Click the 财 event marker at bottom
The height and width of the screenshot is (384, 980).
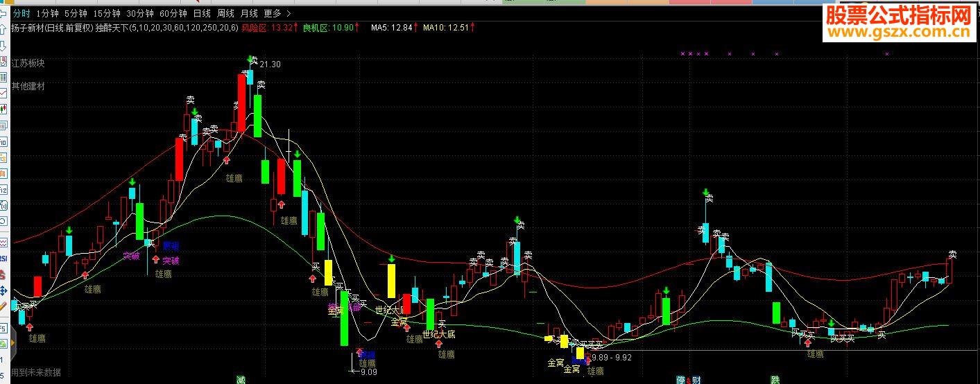tap(696, 379)
